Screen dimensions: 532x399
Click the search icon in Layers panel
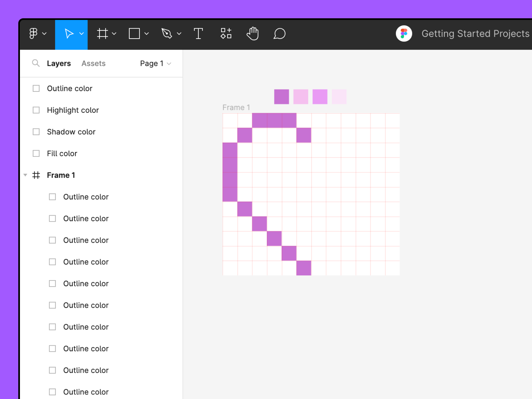point(36,63)
